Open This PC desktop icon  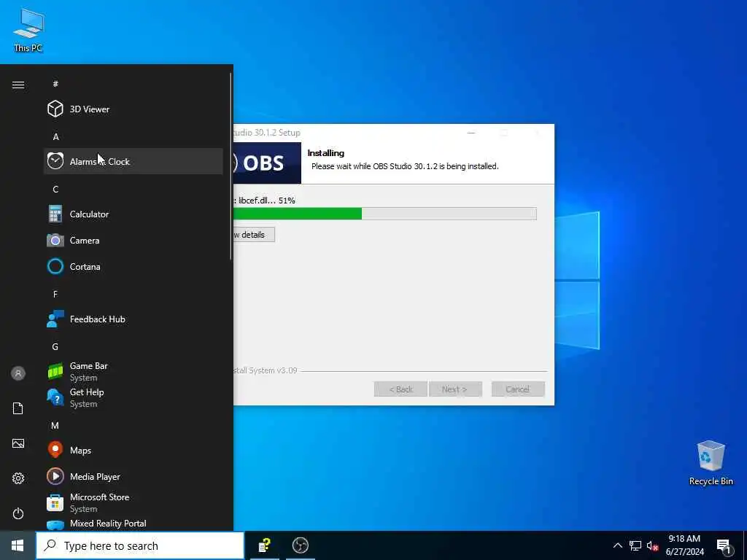coord(28,29)
